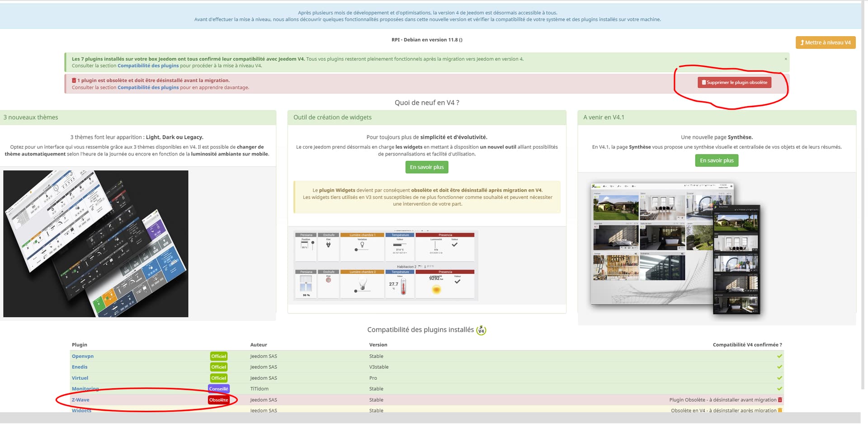Click the green checkmark on Monitoring row
Viewport: 868px width, 437px height.
(x=779, y=389)
